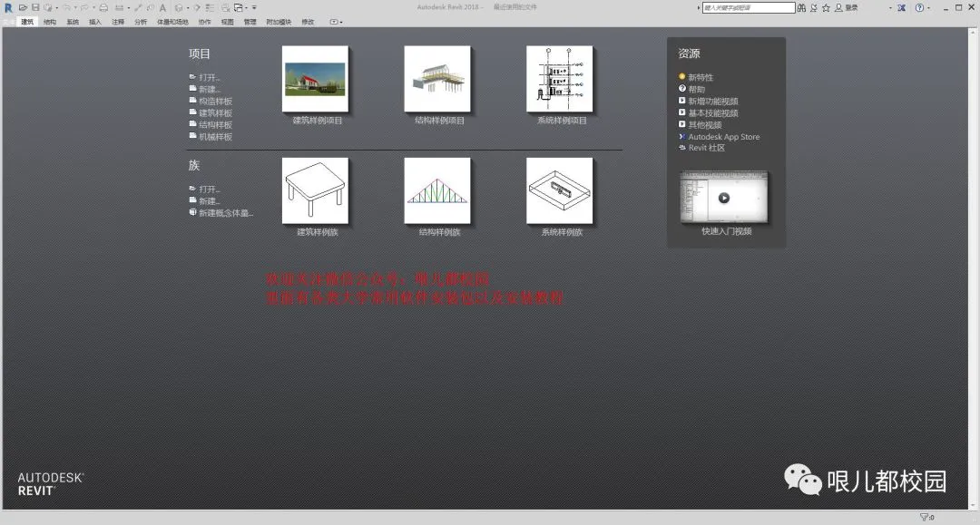This screenshot has width=980, height=525.
Task: Open the Autodesk Exchange Apps X icon
Action: coord(901,7)
